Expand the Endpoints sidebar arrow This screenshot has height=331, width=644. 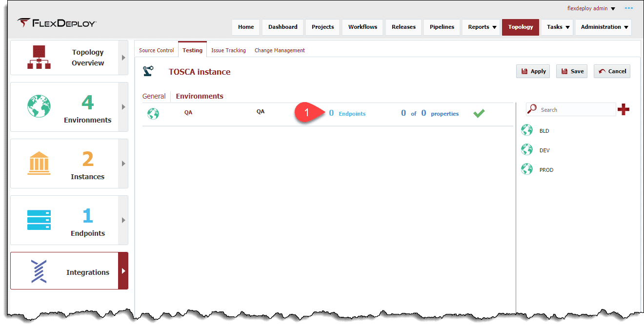coord(123,220)
